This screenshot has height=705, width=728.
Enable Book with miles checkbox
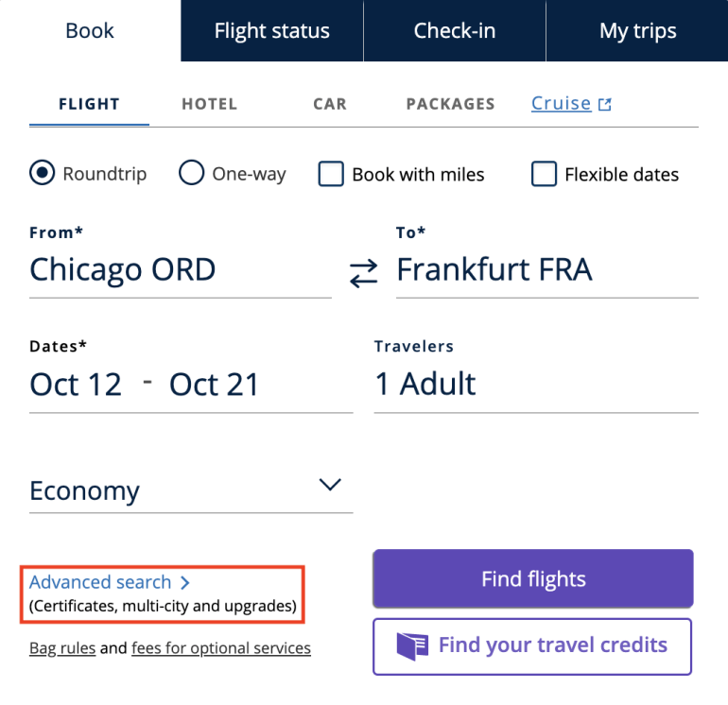(331, 175)
